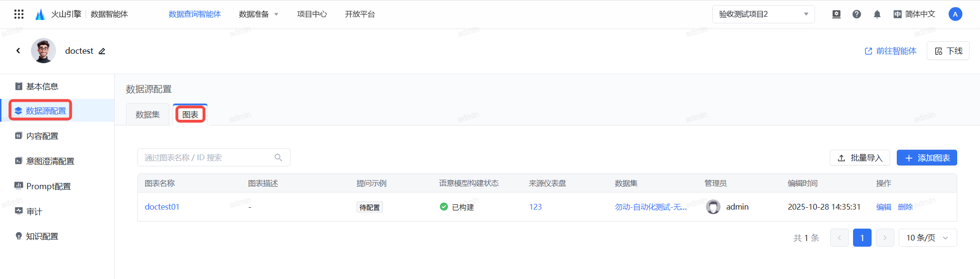Go to next page arrow

[885, 238]
